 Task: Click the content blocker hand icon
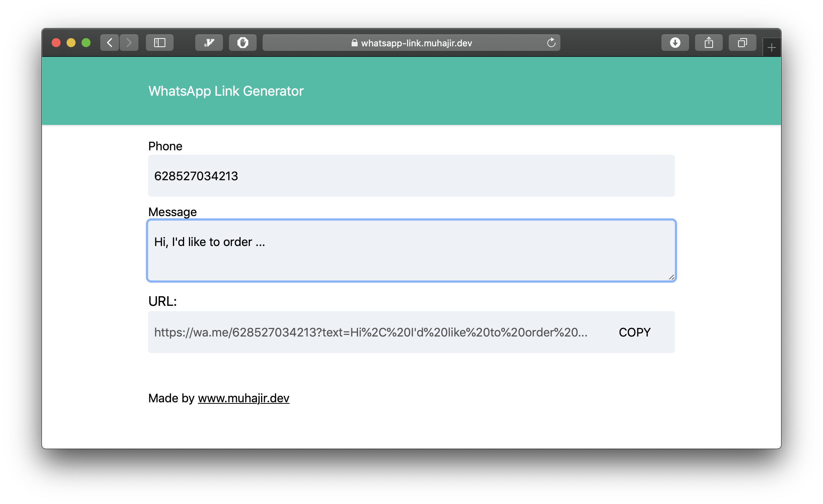click(243, 43)
